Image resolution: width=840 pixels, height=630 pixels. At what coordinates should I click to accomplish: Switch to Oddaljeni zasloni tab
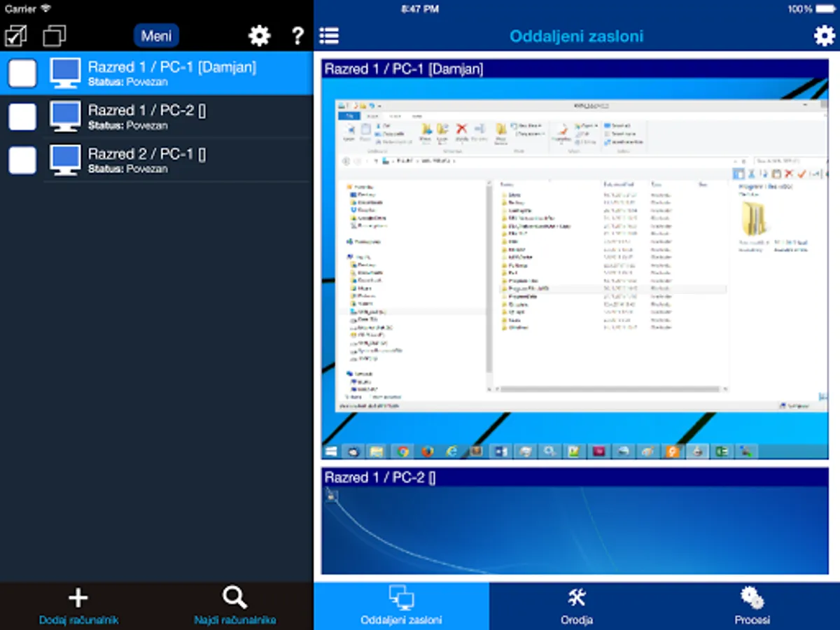pos(401,606)
